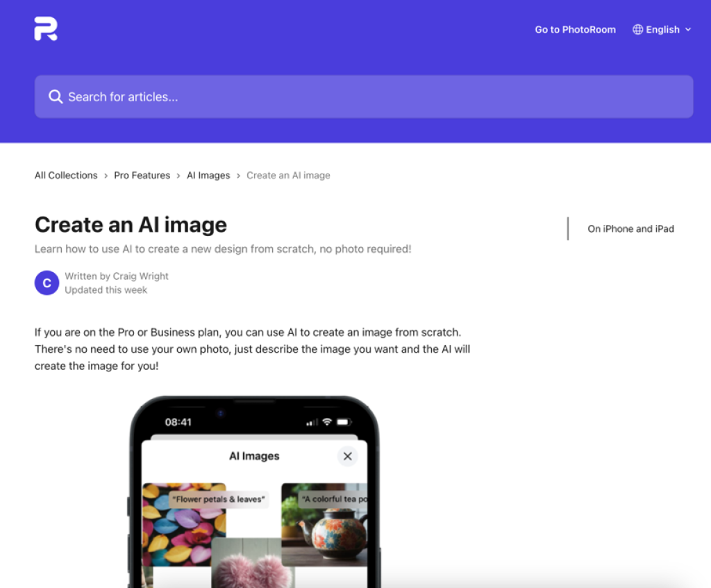Click the battery icon in phone mockup
This screenshot has height=588, width=711.
pyautogui.click(x=343, y=422)
